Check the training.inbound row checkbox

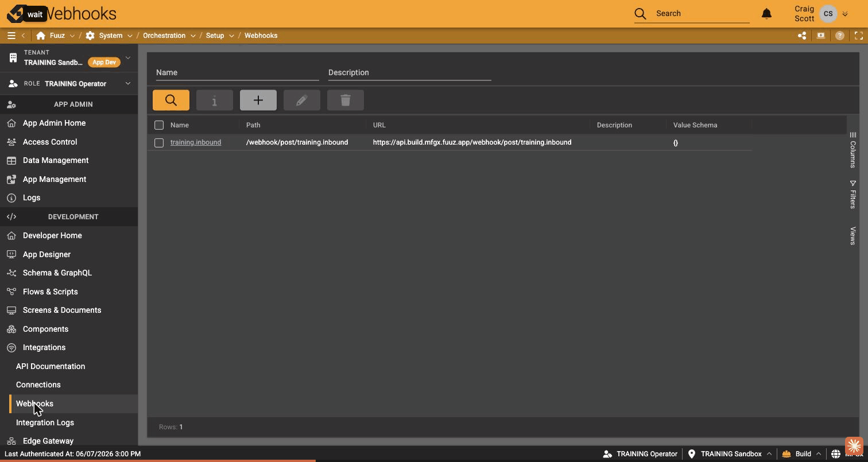click(159, 142)
